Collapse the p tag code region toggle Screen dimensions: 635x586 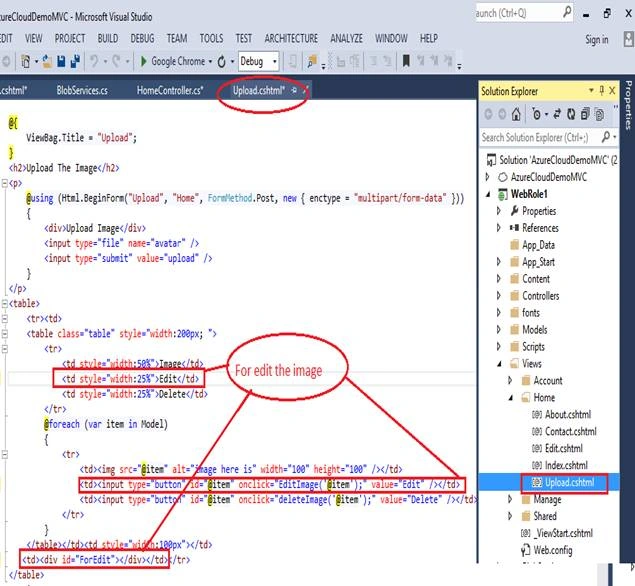coord(4,183)
